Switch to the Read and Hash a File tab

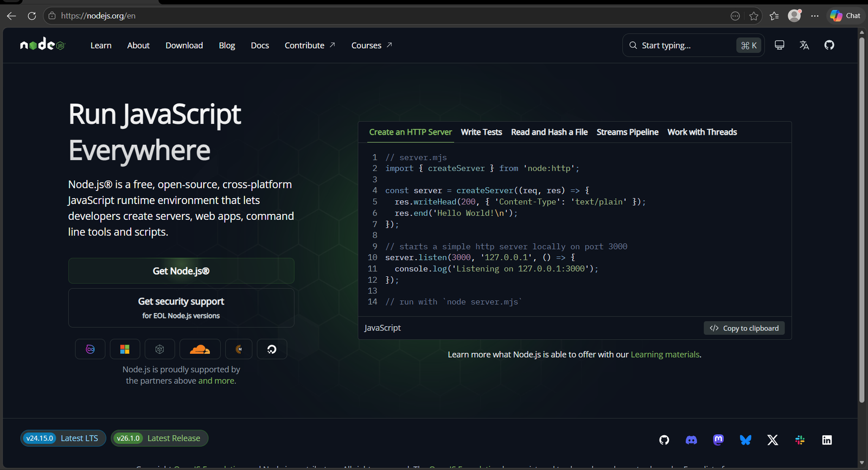tap(549, 132)
